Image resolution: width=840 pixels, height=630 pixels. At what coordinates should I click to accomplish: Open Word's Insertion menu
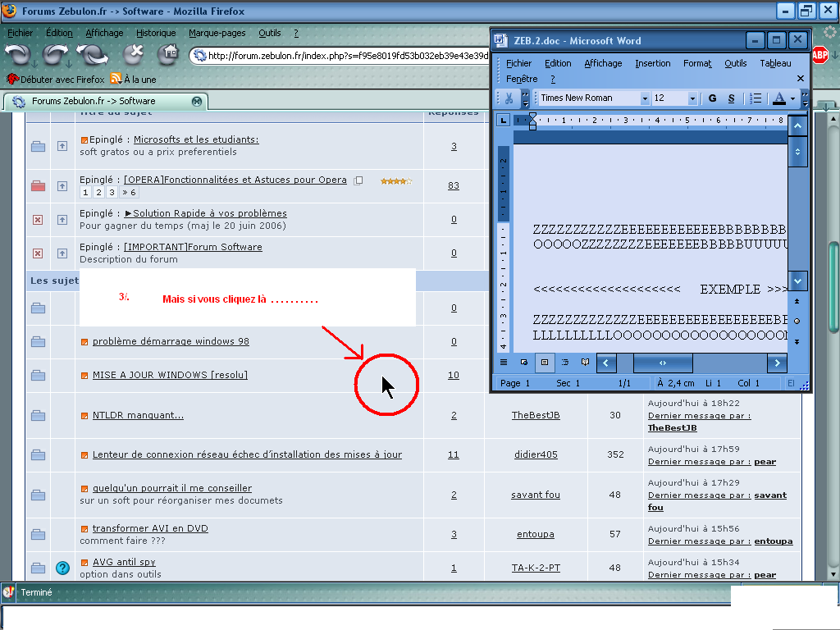coord(652,63)
